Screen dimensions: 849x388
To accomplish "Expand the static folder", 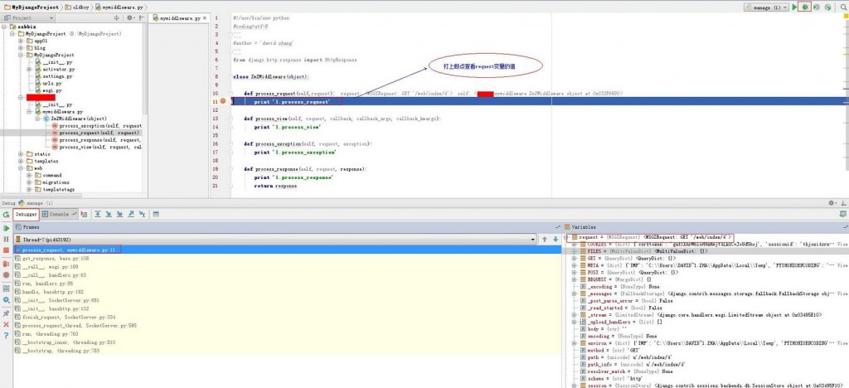I will [22, 154].
